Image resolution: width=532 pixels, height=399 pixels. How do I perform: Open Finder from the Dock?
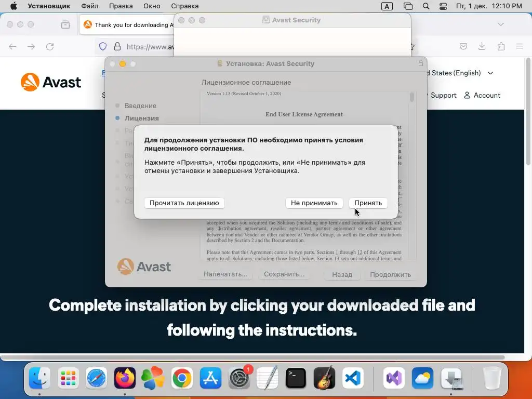click(39, 378)
